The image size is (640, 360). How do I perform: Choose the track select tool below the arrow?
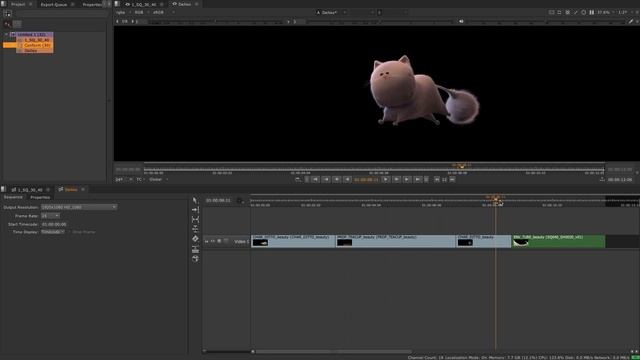[195, 210]
